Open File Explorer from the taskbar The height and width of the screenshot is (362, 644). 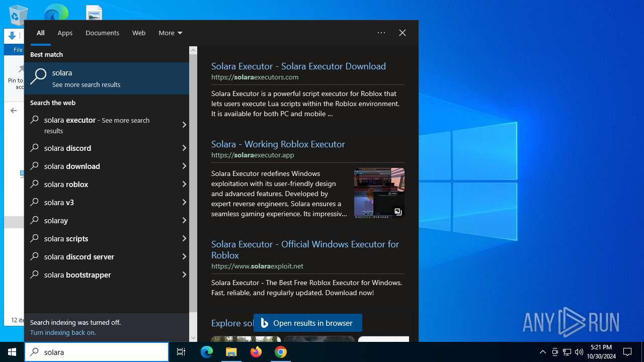(231, 352)
